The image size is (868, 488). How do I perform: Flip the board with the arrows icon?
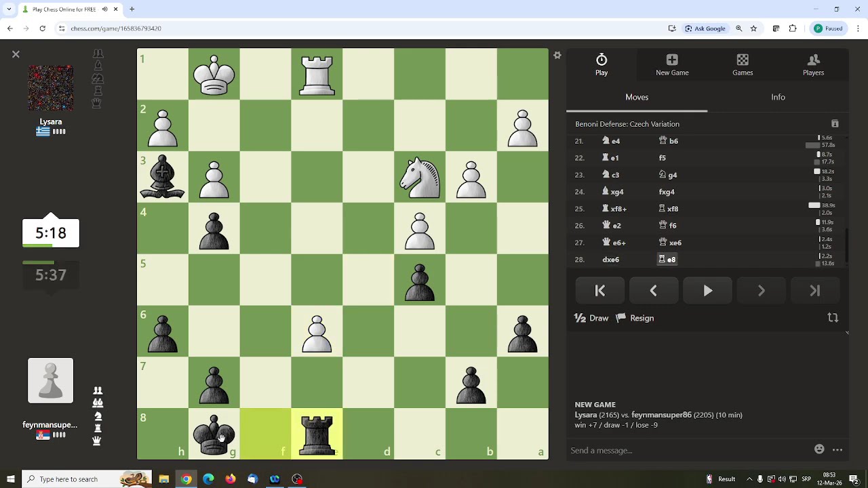coord(833,318)
